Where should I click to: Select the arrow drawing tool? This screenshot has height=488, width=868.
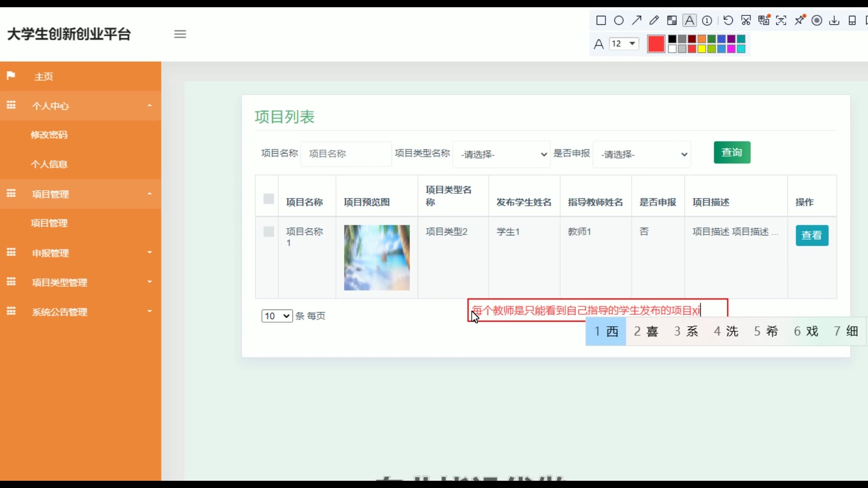(637, 20)
